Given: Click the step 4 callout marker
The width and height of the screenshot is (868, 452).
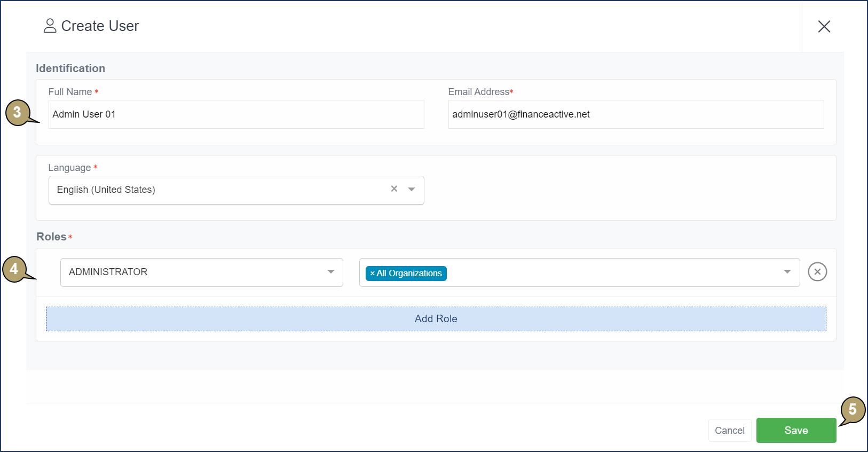Looking at the screenshot, I should point(14,269).
